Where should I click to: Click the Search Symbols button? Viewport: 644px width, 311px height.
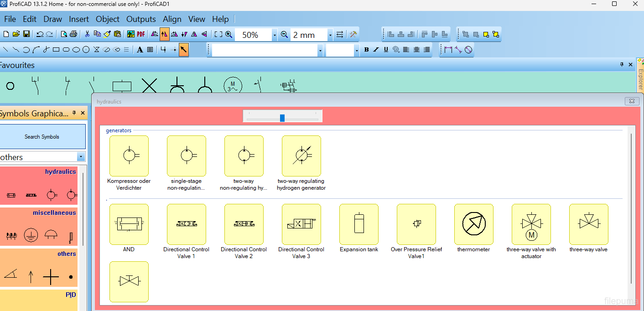(42, 136)
